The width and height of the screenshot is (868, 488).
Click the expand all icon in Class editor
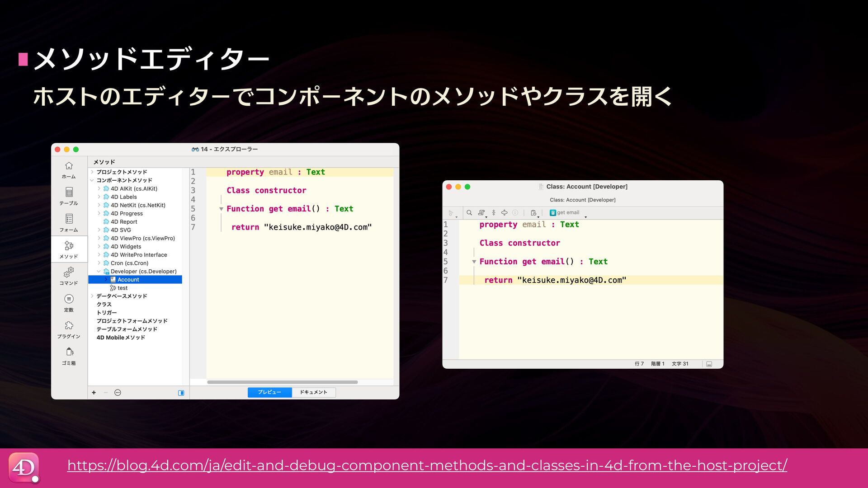click(505, 213)
